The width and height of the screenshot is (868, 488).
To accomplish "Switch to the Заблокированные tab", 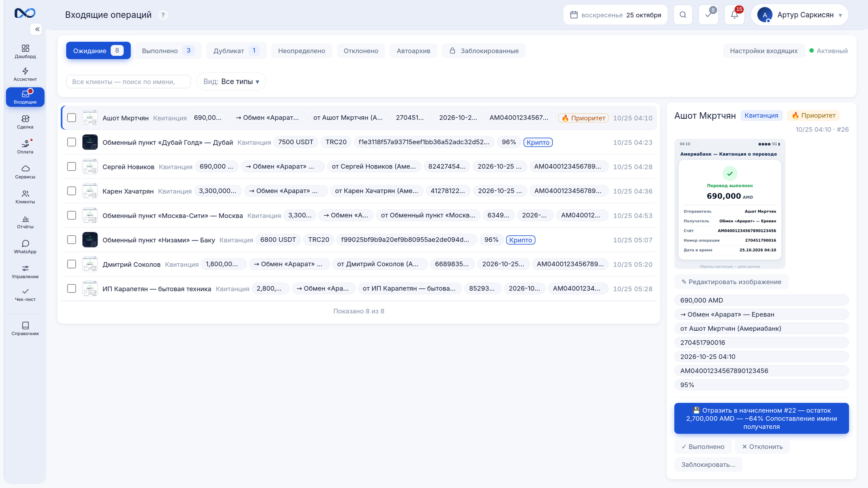I will click(484, 51).
